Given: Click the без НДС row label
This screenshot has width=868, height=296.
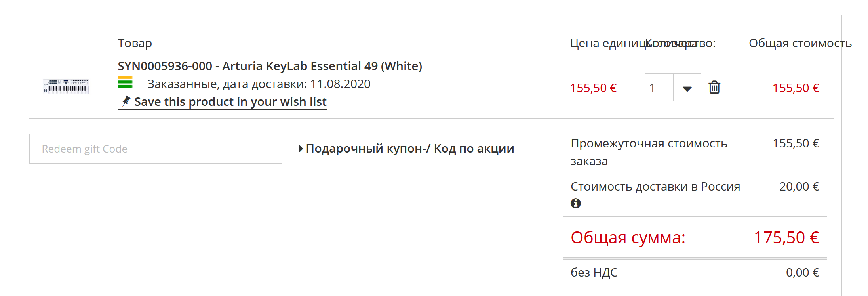Looking at the screenshot, I should tap(594, 273).
